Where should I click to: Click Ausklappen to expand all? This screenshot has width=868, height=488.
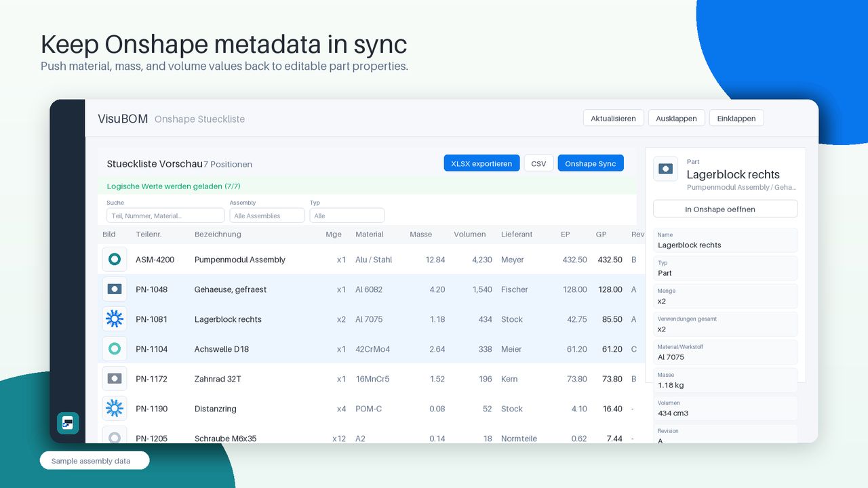[677, 118]
